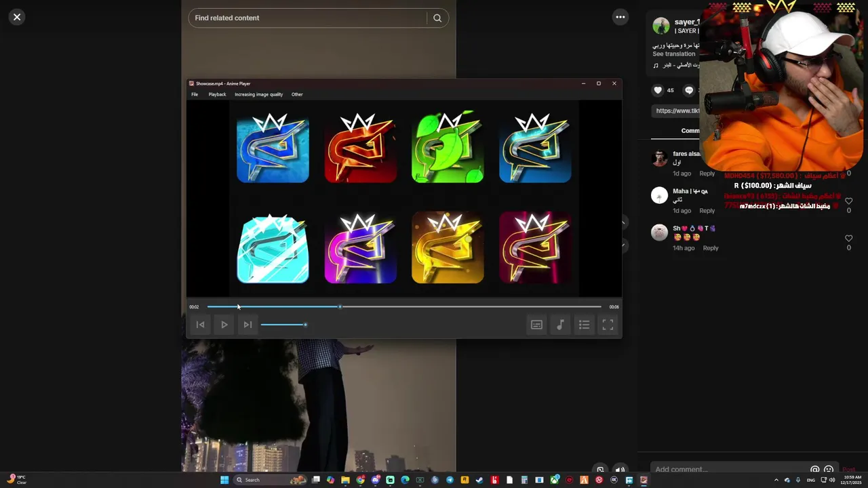The height and width of the screenshot is (488, 868).
Task: Go to next video arrow
Action: (624, 246)
